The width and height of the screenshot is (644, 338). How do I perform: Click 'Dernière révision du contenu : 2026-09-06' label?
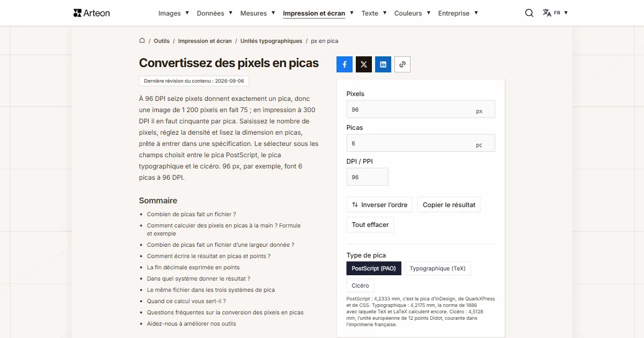[194, 81]
